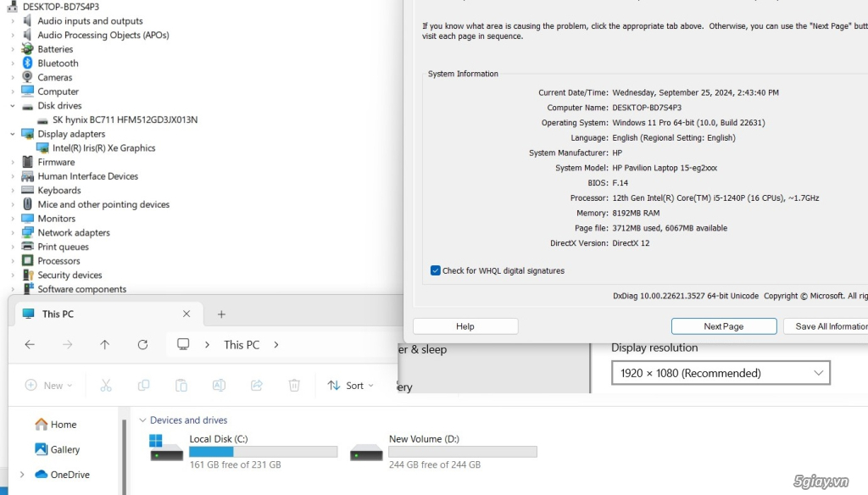Expand OneDrive in the navigation pane
The image size is (868, 495).
pyautogui.click(x=22, y=475)
